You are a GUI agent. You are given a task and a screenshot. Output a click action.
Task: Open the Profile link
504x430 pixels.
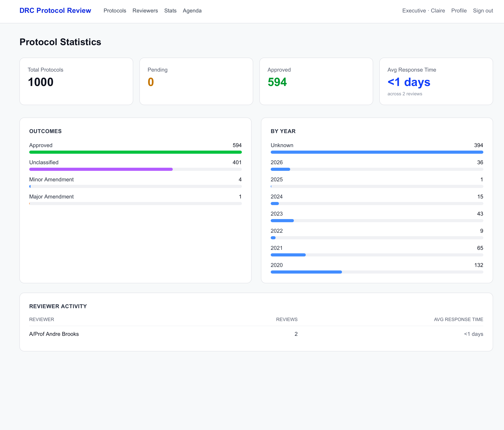[x=459, y=11]
